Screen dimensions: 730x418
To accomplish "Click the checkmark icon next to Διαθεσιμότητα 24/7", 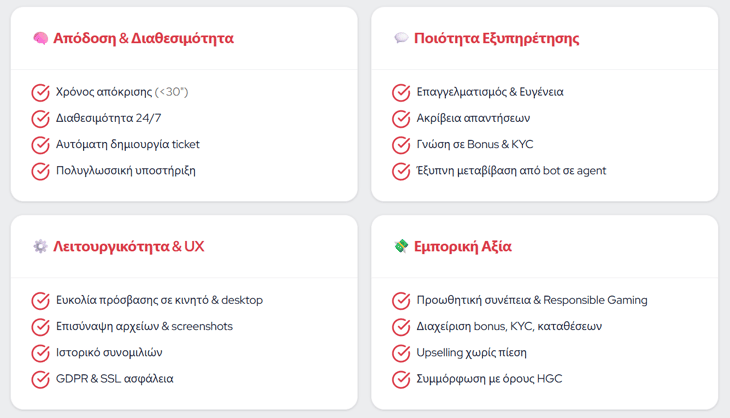I will click(x=40, y=119).
